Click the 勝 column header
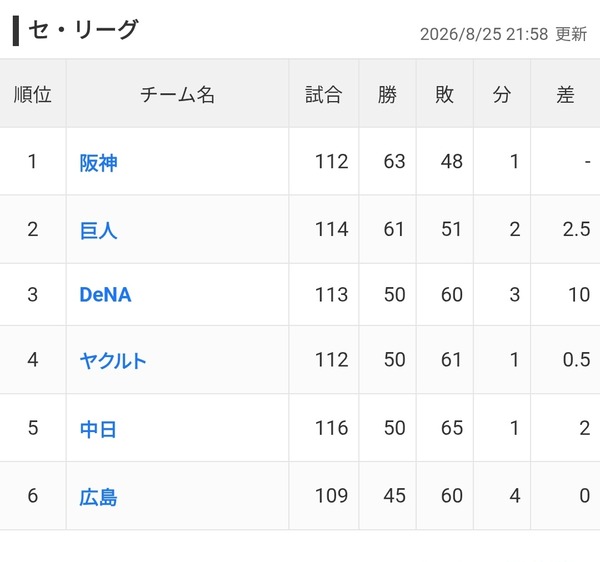Viewport: 600px width, 562px height. click(x=387, y=94)
